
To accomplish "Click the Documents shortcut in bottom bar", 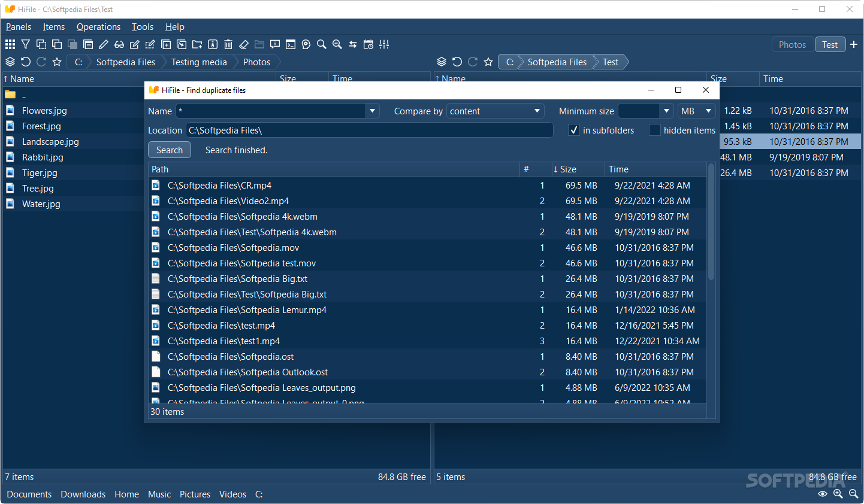I will click(x=29, y=494).
